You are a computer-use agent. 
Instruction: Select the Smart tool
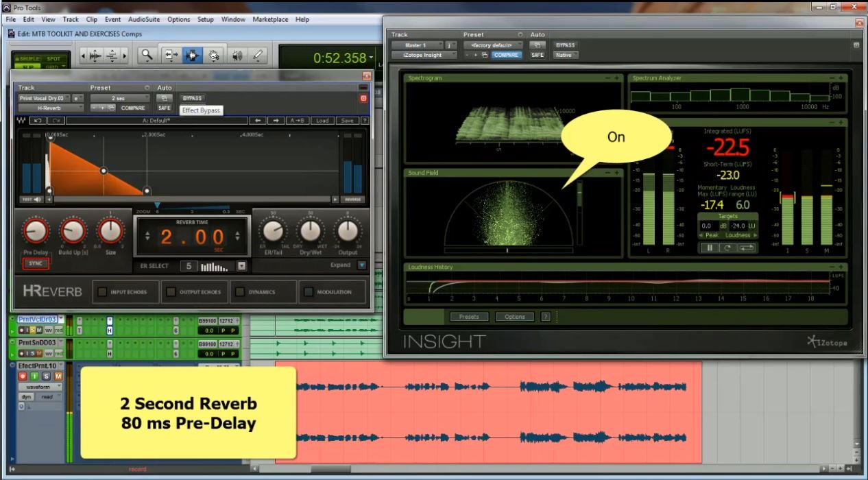(192, 55)
